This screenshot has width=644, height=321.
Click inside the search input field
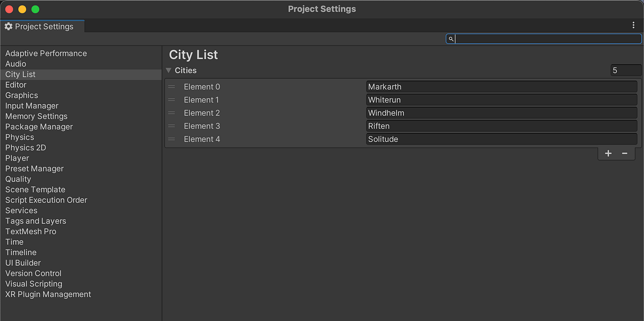537,39
